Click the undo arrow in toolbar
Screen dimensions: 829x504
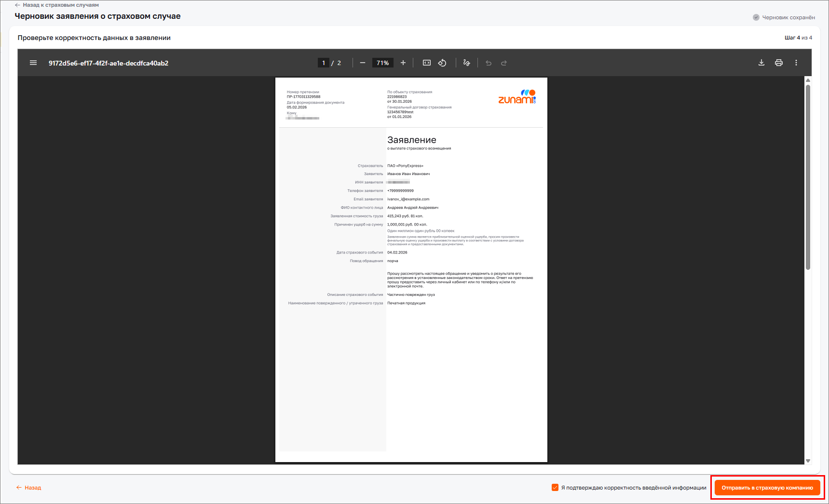coord(489,63)
